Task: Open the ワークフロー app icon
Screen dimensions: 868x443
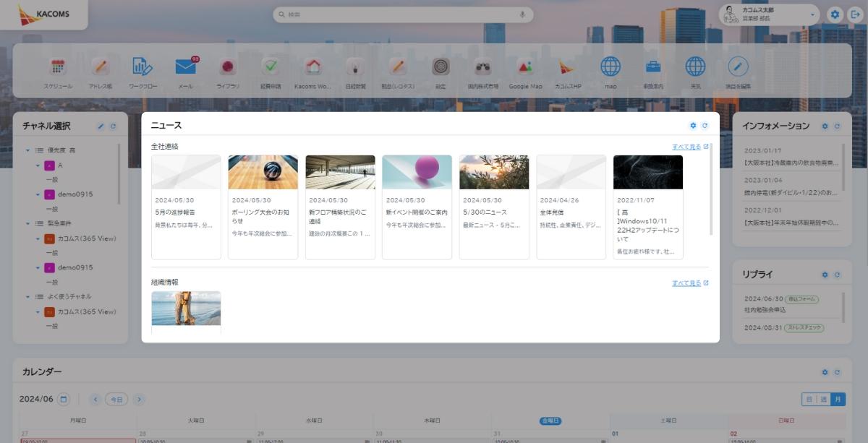Action: tap(142, 67)
